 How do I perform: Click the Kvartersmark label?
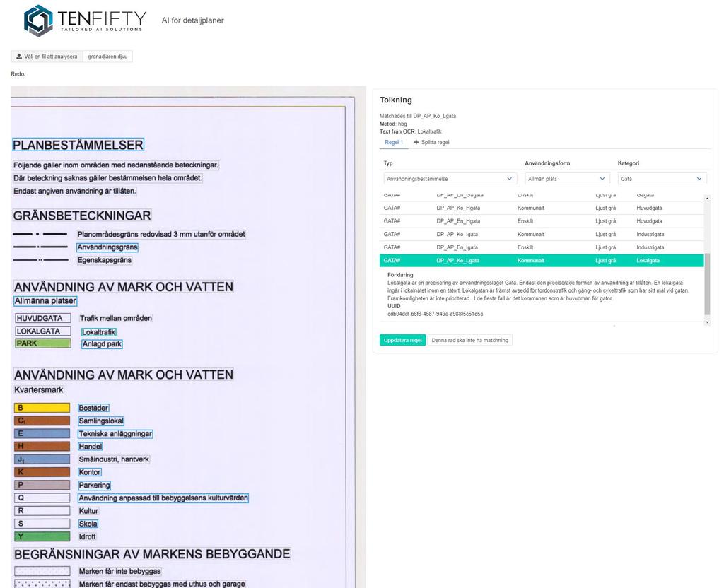[39, 390]
